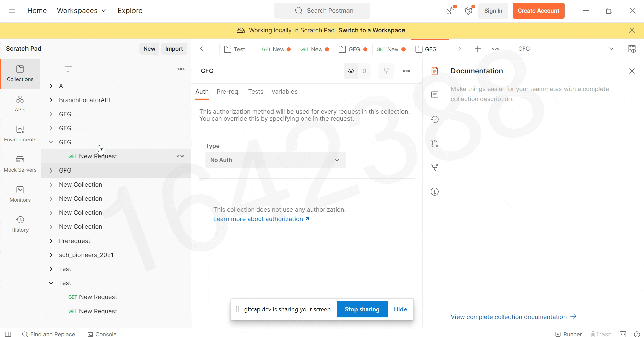Open the environment selector dropdown
Viewport: 644px width, 337px height.
click(x=566, y=49)
